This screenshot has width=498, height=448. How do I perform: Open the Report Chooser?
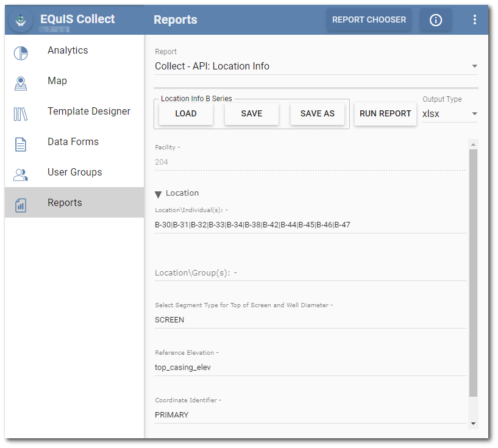[x=369, y=20]
